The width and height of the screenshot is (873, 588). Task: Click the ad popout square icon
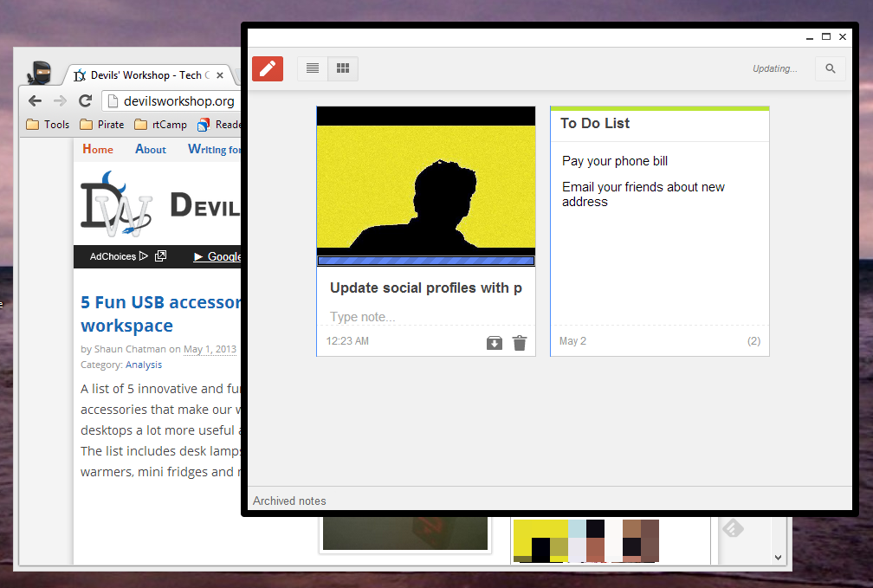[160, 256]
